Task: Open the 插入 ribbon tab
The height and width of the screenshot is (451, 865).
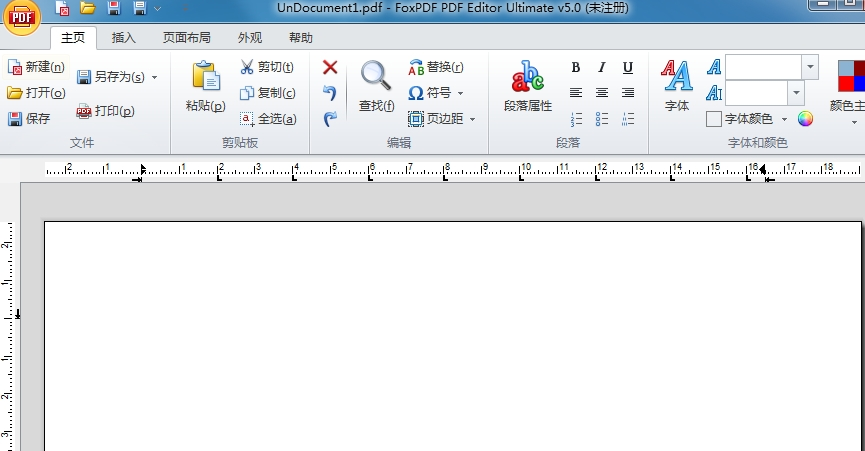Action: pos(123,37)
